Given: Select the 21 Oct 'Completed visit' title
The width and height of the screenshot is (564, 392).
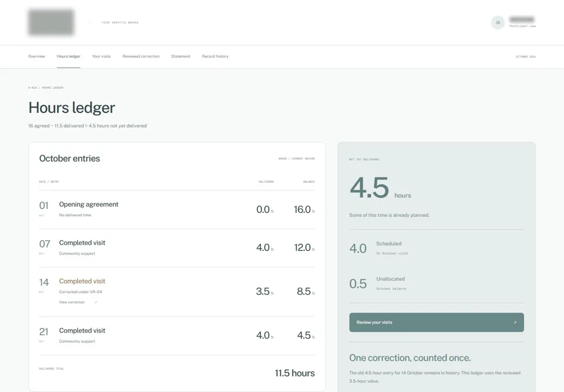Looking at the screenshot, I should pos(82,330).
